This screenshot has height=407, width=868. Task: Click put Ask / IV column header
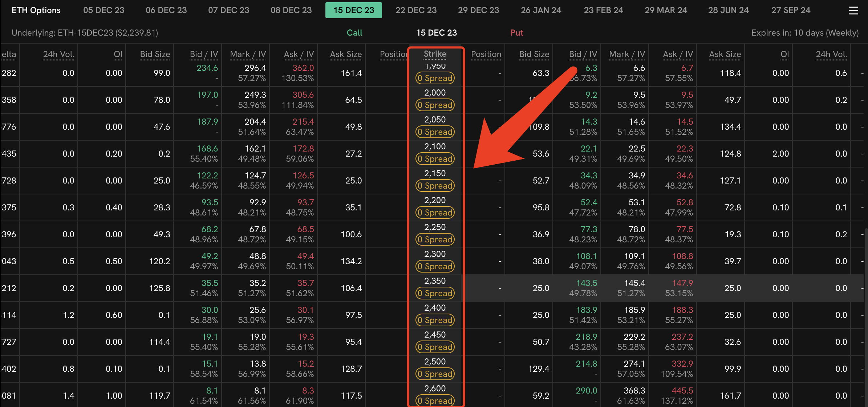[678, 54]
